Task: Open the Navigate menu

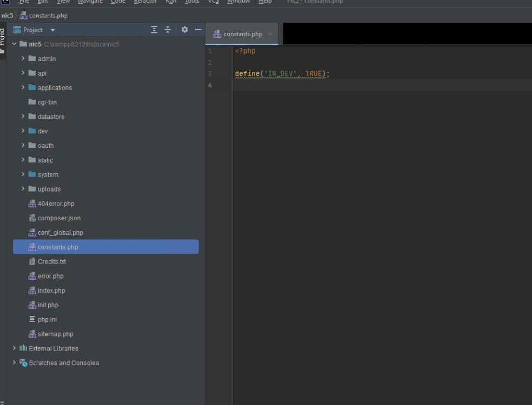Action: click(x=90, y=2)
